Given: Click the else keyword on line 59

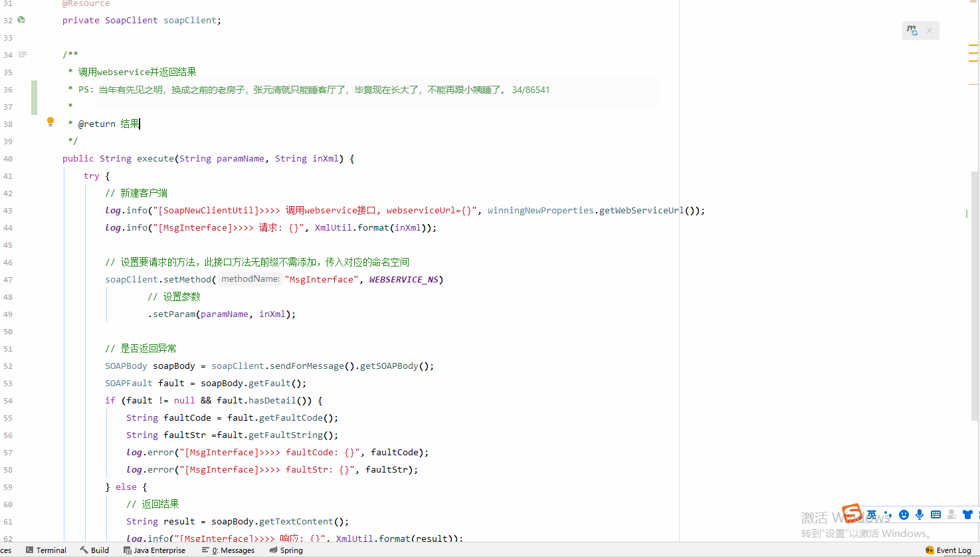Looking at the screenshot, I should pyautogui.click(x=126, y=487).
